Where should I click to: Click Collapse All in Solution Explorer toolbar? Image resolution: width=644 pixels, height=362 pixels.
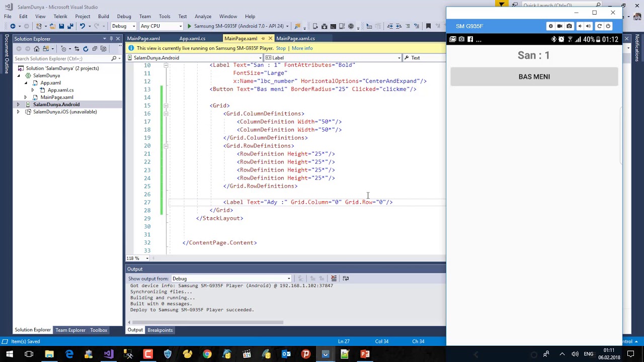pos(95,49)
